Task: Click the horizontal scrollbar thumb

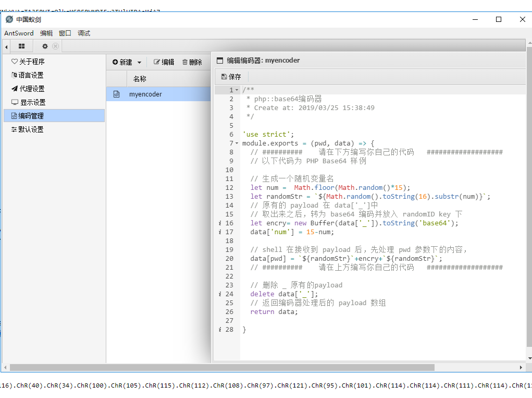Action: [222, 367]
